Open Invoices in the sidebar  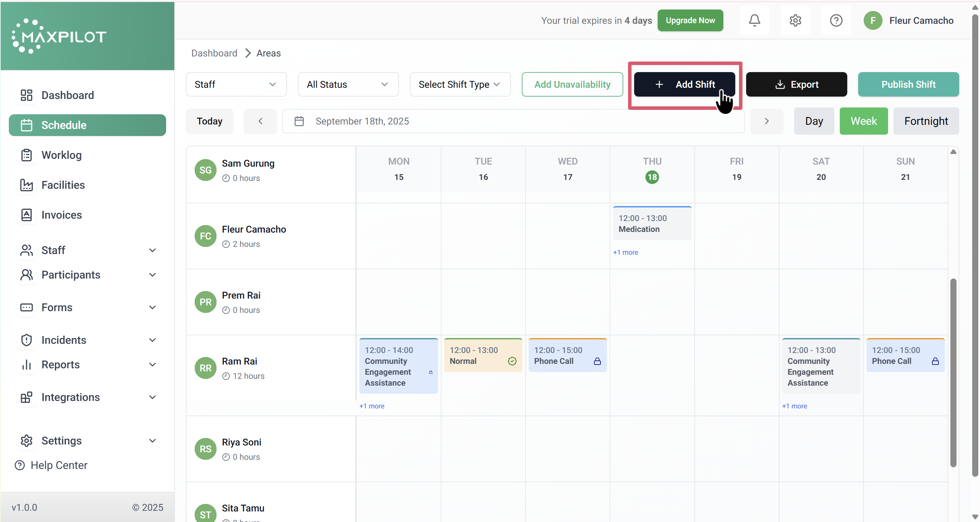click(x=61, y=215)
